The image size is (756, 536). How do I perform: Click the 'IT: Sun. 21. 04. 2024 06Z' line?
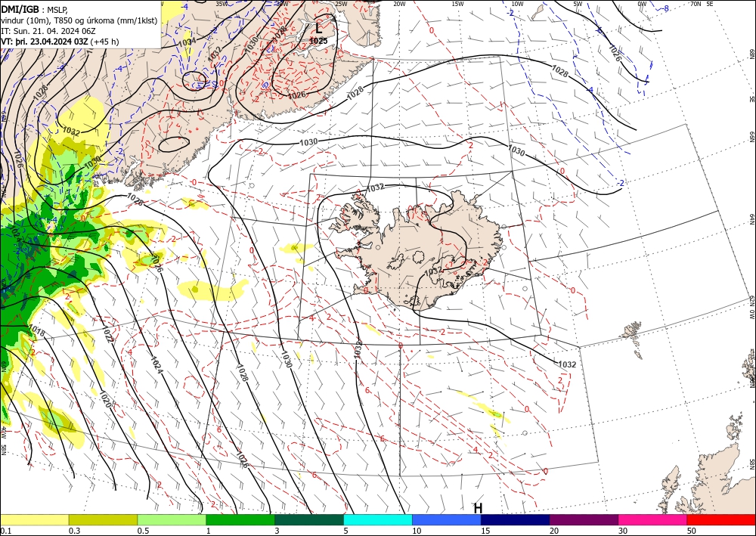[x=48, y=31]
